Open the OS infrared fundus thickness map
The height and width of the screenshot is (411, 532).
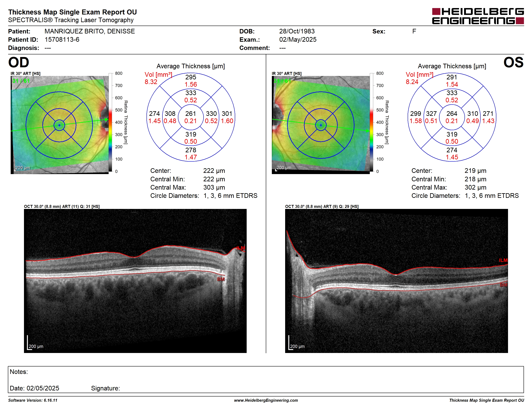[x=321, y=125]
